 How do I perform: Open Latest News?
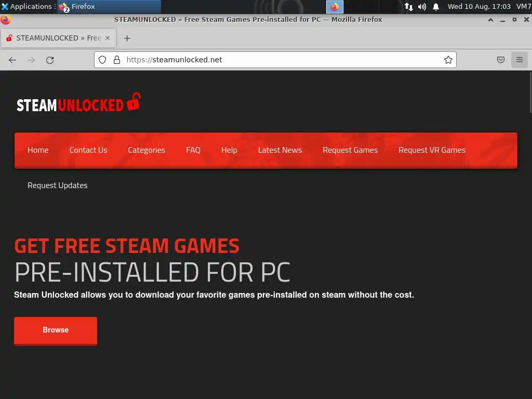coord(280,150)
